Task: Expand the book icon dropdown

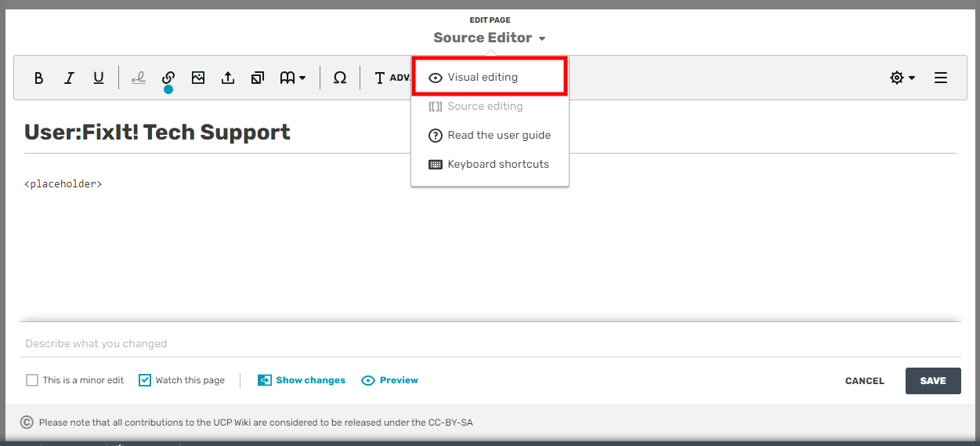Action: tap(293, 78)
